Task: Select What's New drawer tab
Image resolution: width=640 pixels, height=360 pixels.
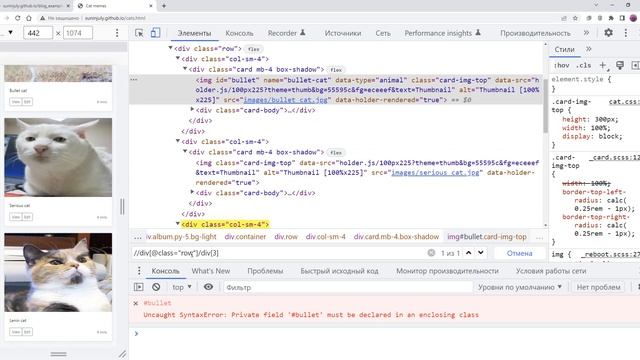Action: pyautogui.click(x=211, y=271)
